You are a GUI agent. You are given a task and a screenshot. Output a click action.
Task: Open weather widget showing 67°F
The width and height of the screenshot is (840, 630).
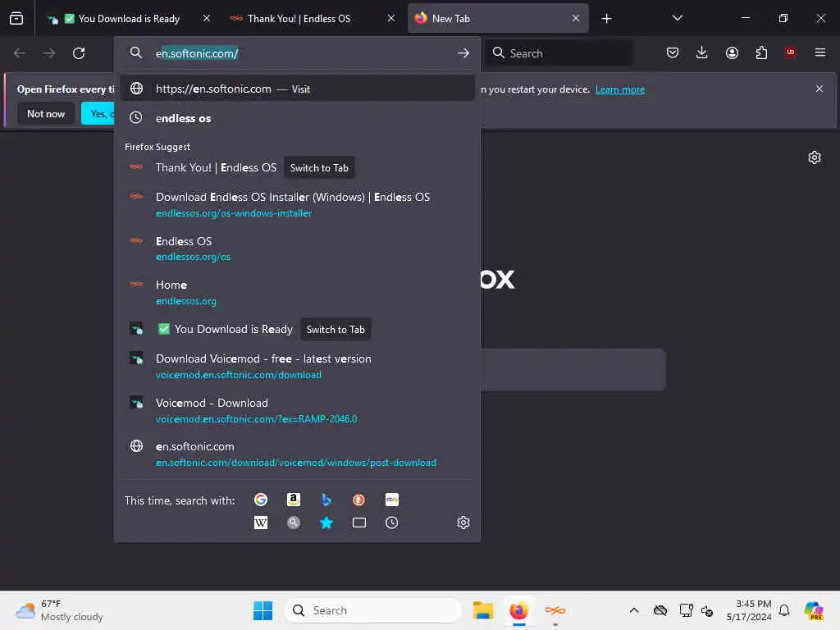(59, 610)
